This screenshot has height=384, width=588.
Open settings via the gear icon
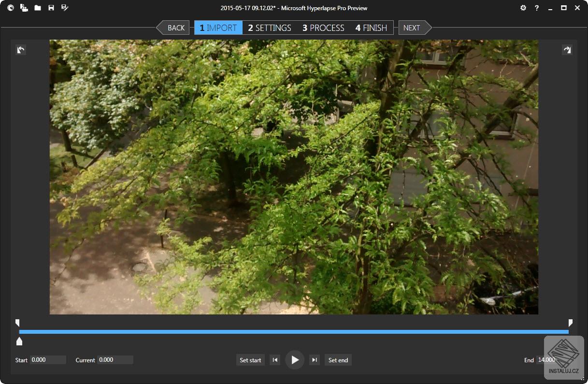coord(523,8)
